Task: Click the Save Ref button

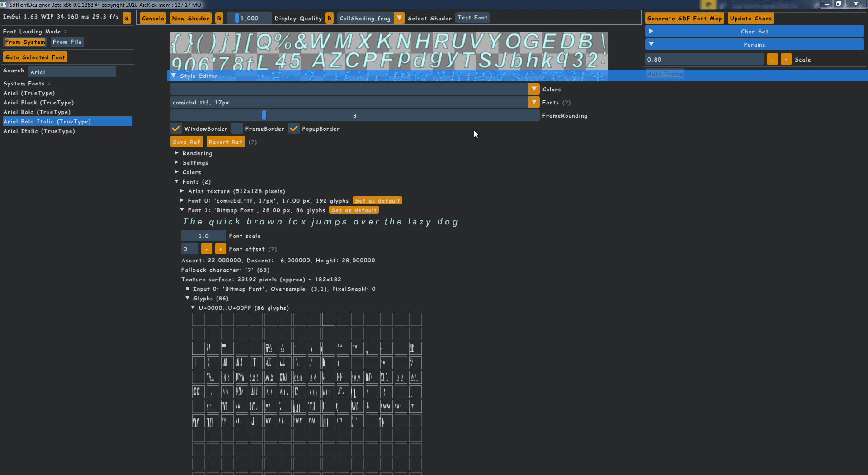Action: 186,142
